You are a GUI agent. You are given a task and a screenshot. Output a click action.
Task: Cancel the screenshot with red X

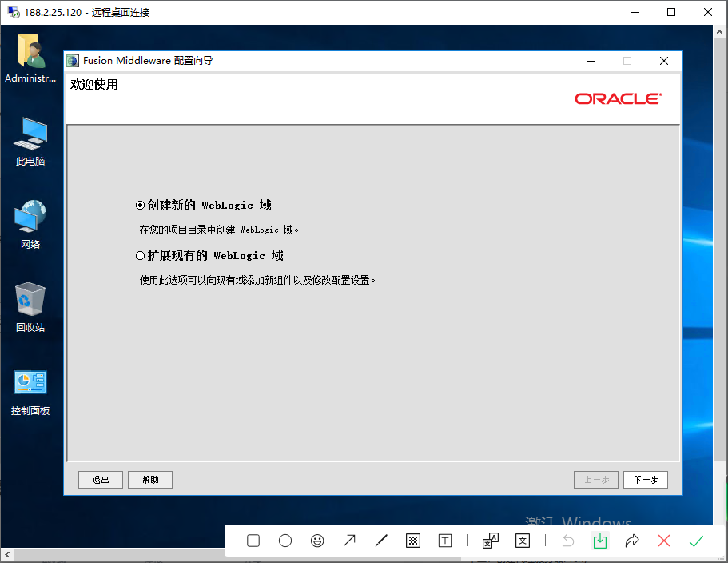[x=664, y=541]
